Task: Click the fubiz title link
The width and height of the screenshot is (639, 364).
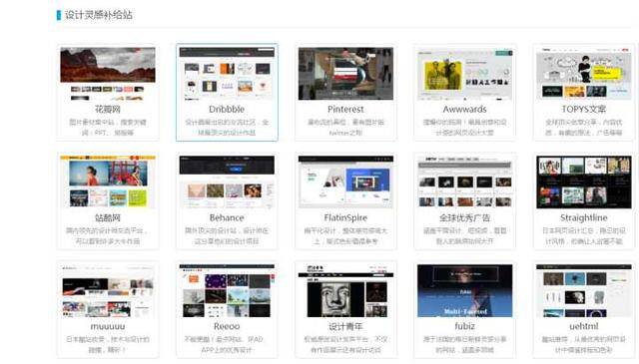Action: pos(464,326)
